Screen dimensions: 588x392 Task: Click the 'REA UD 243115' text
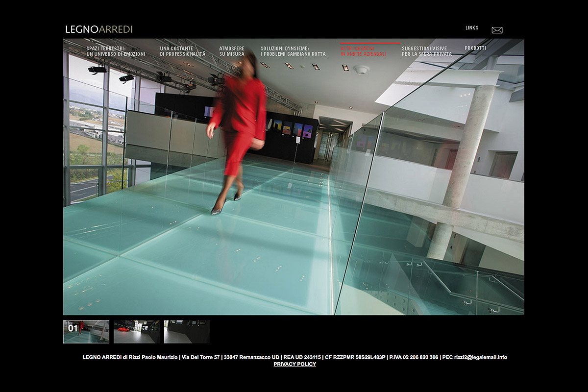click(x=302, y=357)
